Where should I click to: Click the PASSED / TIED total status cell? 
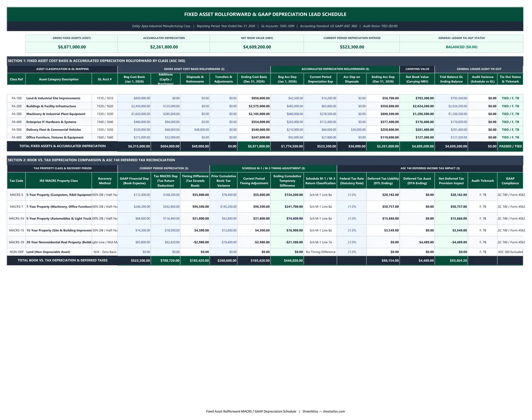[510, 146]
